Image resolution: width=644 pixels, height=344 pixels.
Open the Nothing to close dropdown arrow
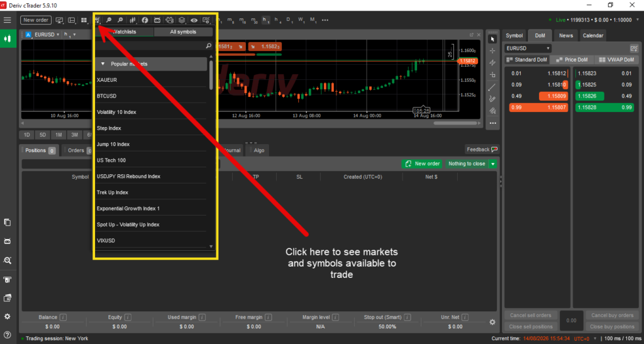[493, 164]
